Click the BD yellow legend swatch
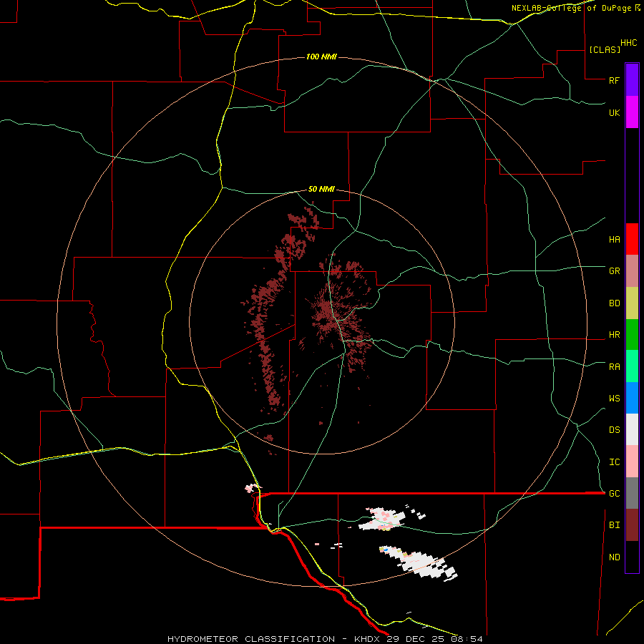The image size is (644, 644). 632,303
